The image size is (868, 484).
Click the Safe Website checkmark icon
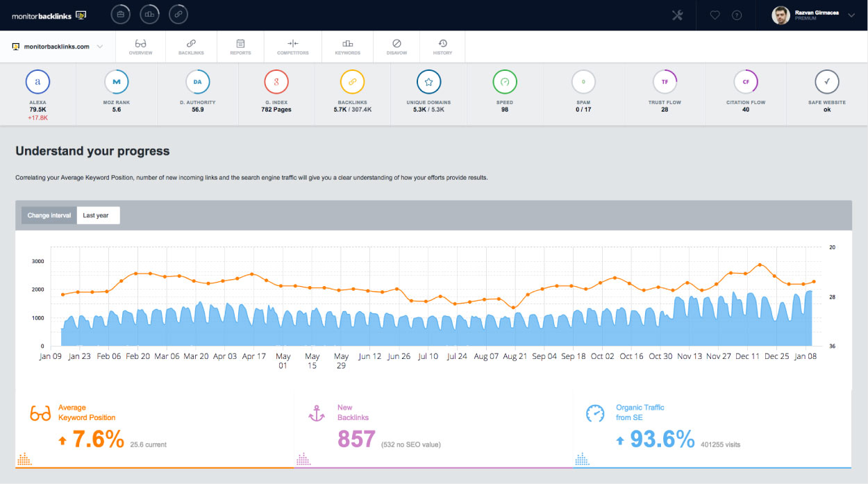(x=826, y=82)
